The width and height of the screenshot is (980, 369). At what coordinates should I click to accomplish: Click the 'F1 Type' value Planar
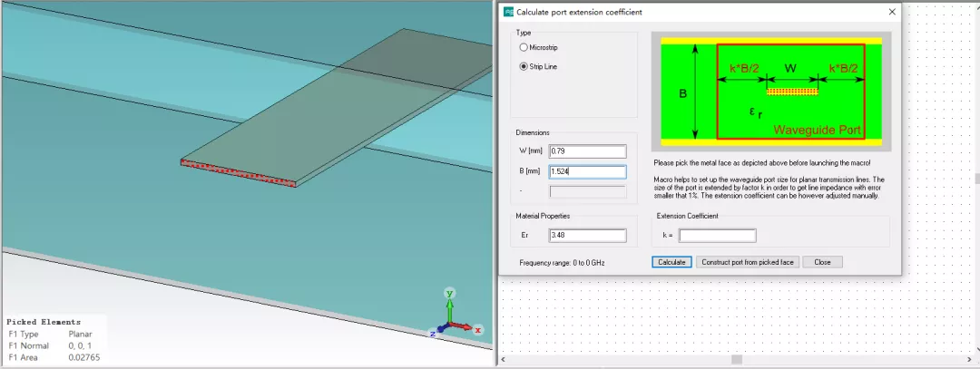(x=80, y=334)
